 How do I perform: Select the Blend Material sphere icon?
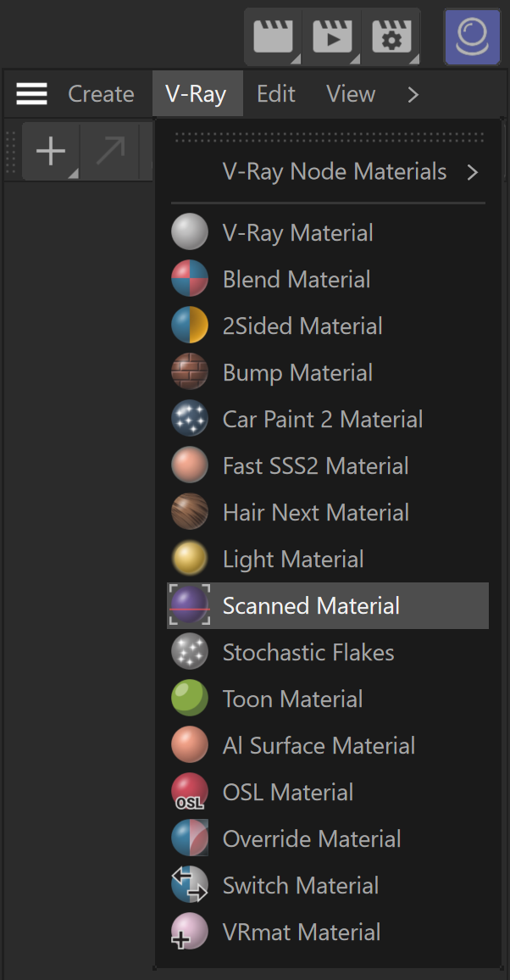point(190,279)
